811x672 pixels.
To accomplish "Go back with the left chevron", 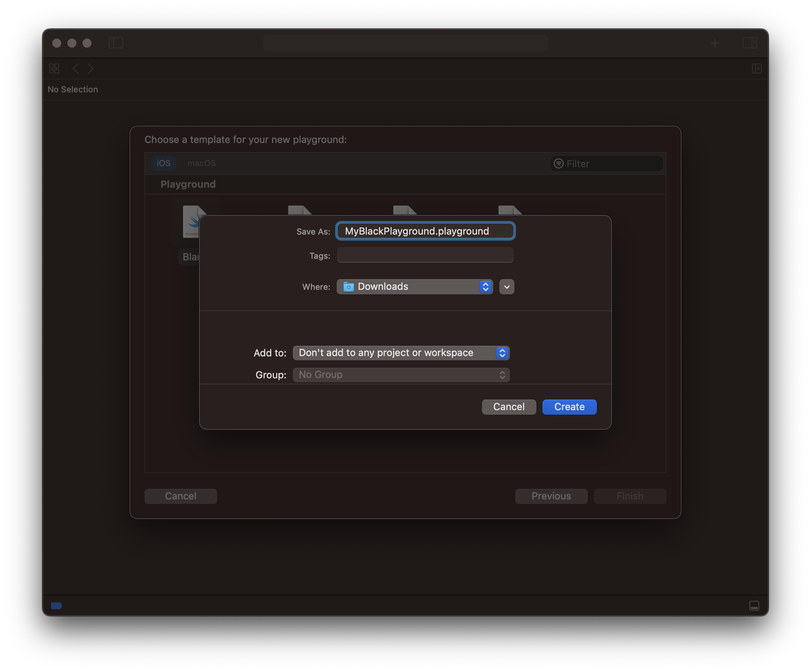I will coord(76,69).
